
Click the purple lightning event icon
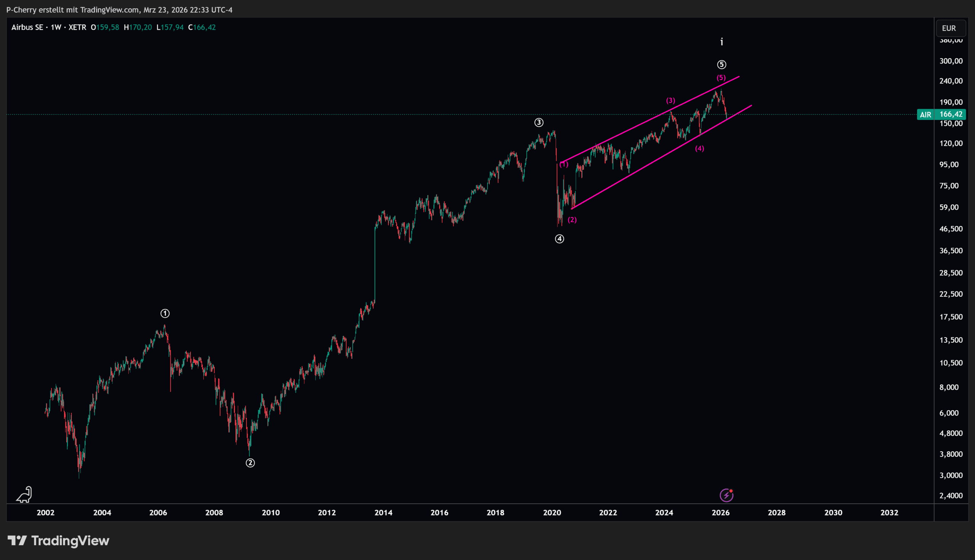[726, 495]
